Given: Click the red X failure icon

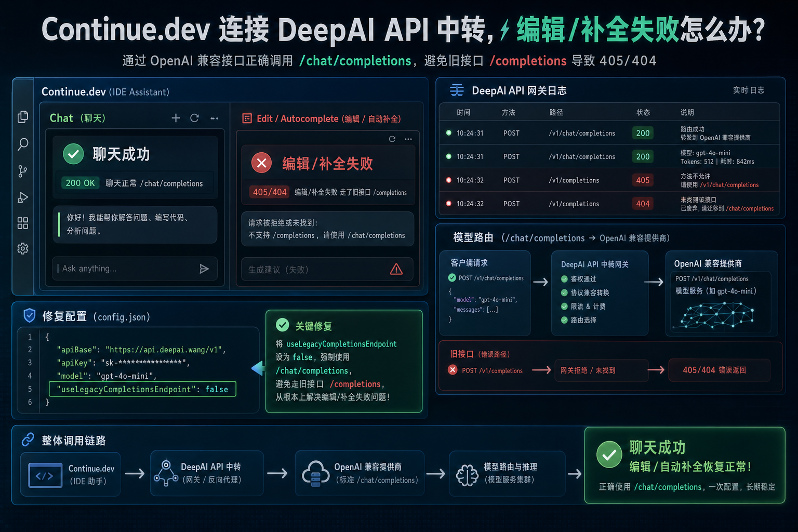Looking at the screenshot, I should pyautogui.click(x=262, y=163).
